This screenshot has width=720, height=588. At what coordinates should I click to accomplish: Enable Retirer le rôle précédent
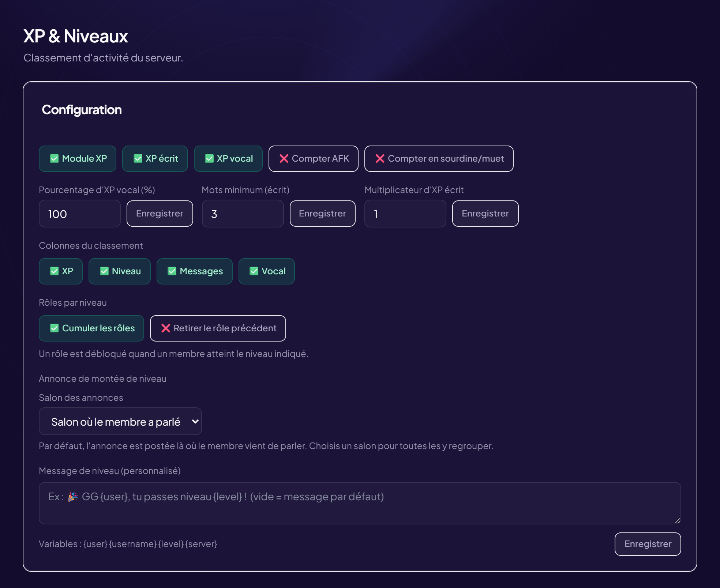coord(218,328)
